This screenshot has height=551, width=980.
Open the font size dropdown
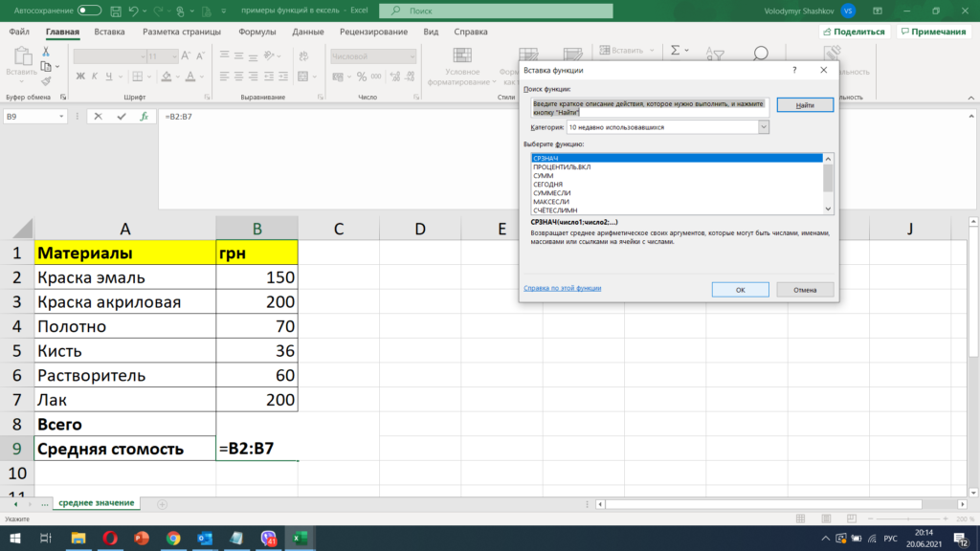pyautogui.click(x=174, y=56)
